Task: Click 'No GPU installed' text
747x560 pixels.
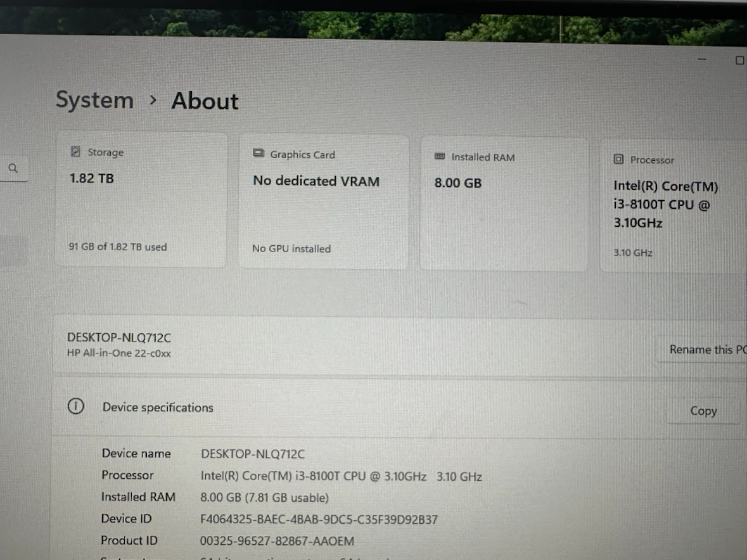Action: tap(291, 248)
